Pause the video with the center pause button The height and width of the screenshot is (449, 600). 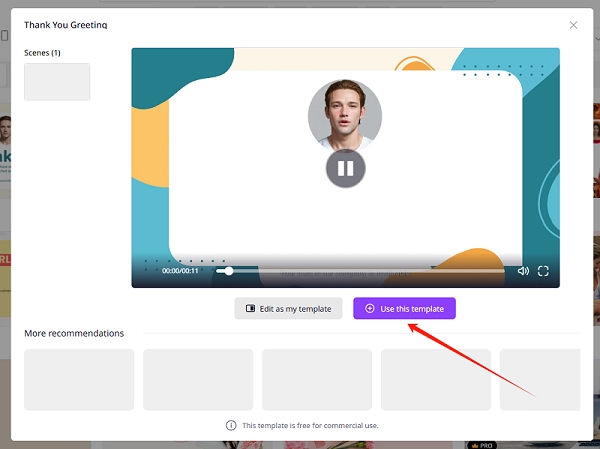pyautogui.click(x=345, y=168)
